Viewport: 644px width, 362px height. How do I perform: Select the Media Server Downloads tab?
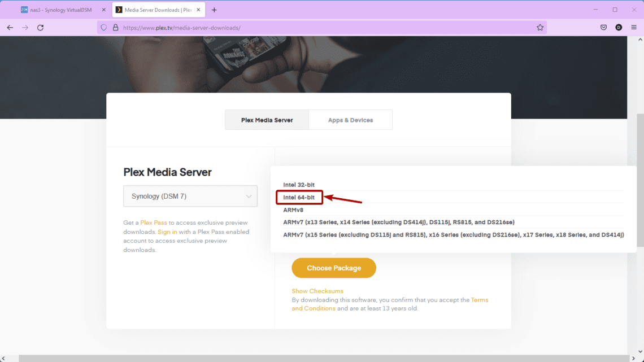[158, 10]
